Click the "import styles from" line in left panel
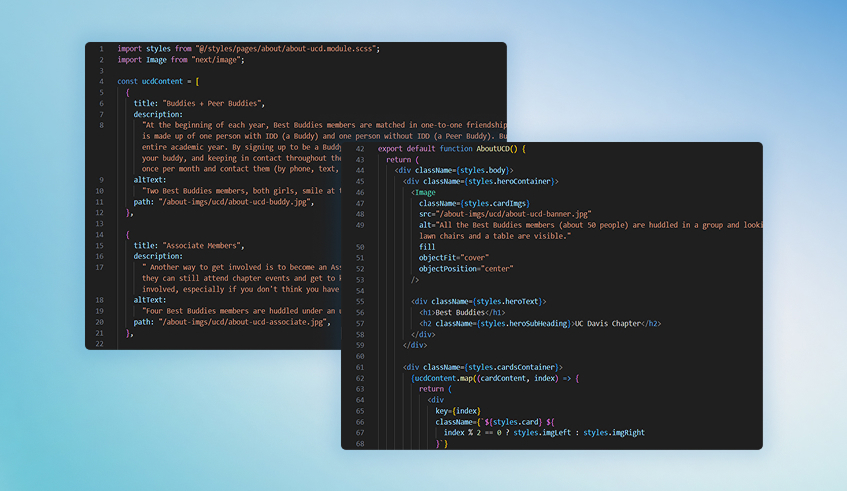 tap(248, 49)
